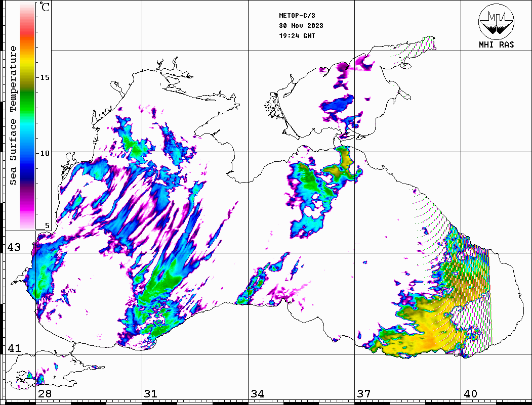Click the longitude label 31
Viewport: 532px width, 405px height.
tap(151, 394)
